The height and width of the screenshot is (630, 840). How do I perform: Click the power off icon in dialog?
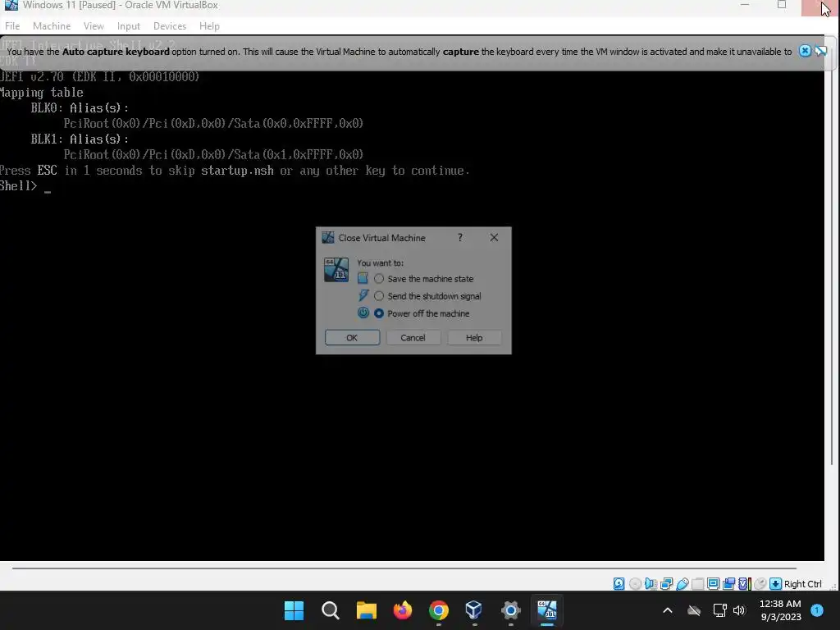click(363, 313)
